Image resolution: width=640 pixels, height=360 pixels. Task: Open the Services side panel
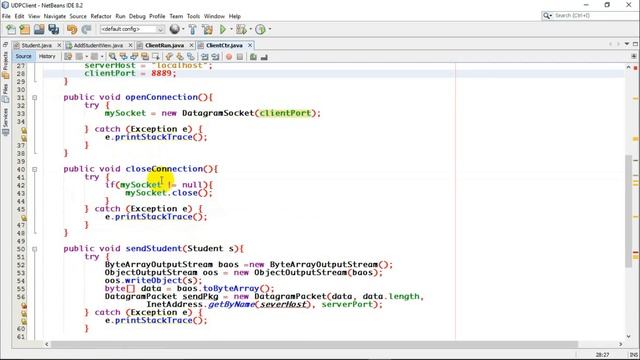[x=5, y=121]
